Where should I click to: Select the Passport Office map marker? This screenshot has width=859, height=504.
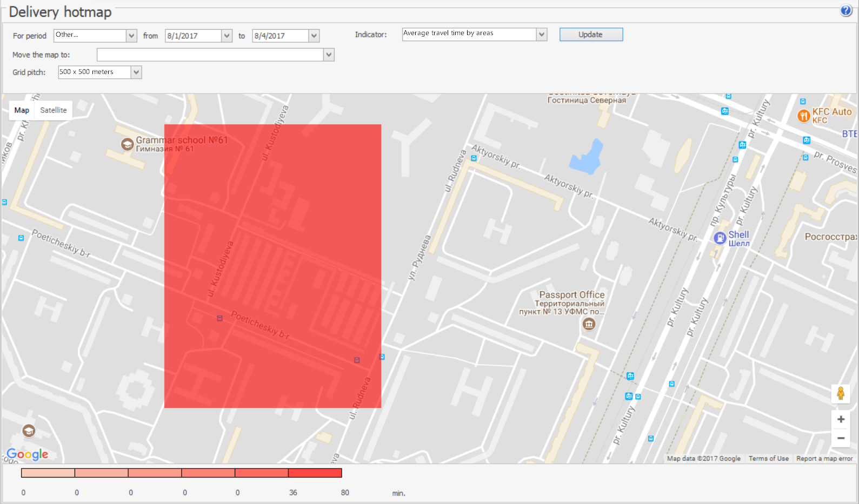(x=589, y=324)
